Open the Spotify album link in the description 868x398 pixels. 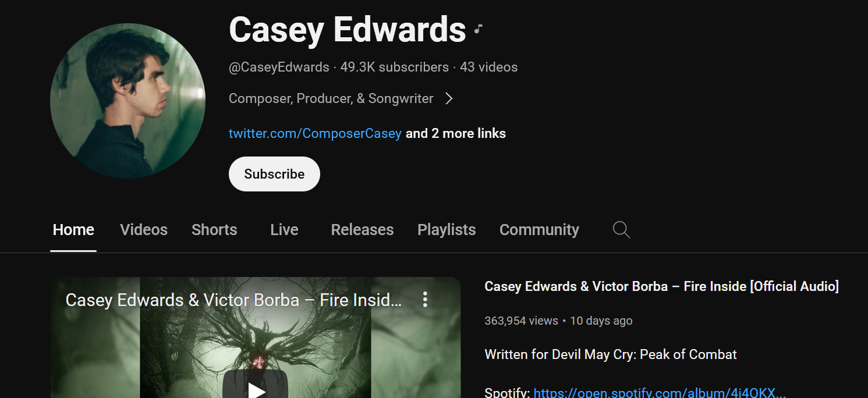tap(660, 392)
